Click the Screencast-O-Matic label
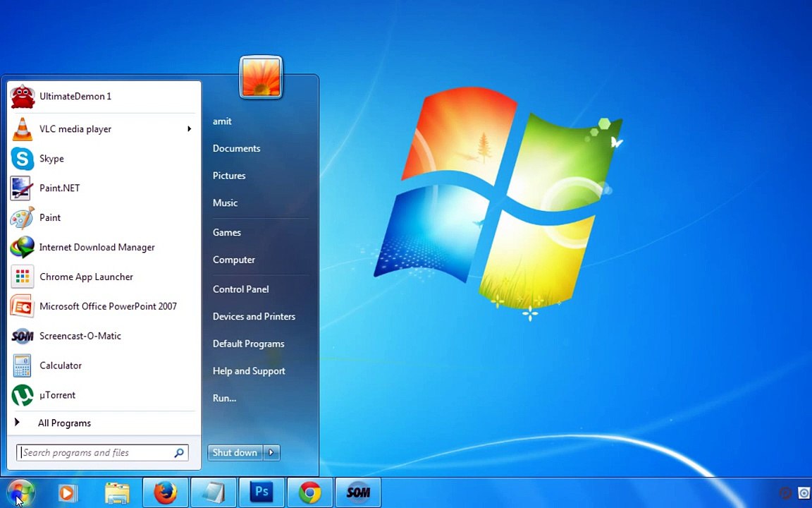 (x=80, y=336)
